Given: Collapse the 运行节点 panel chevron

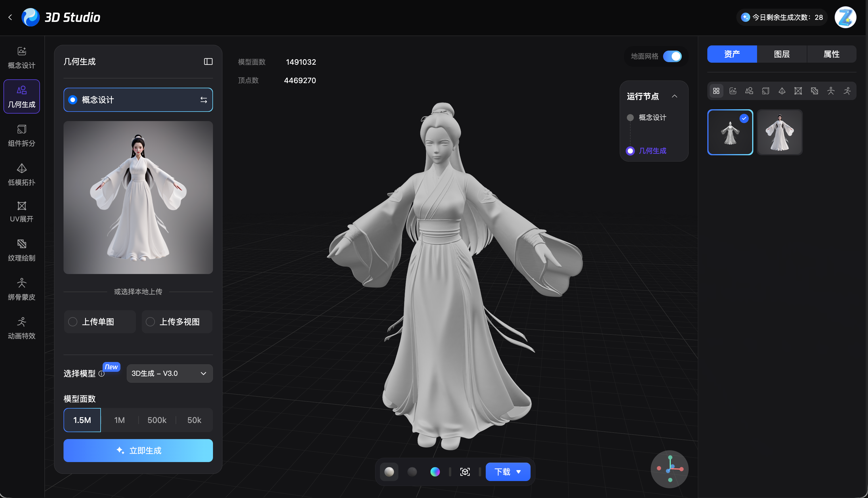Looking at the screenshot, I should [x=675, y=96].
